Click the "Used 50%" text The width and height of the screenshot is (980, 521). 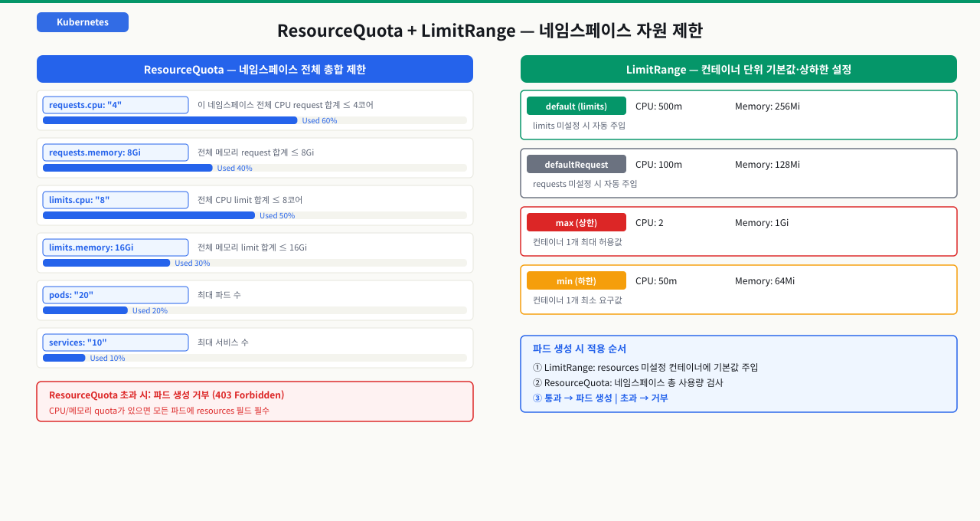pyautogui.click(x=277, y=215)
